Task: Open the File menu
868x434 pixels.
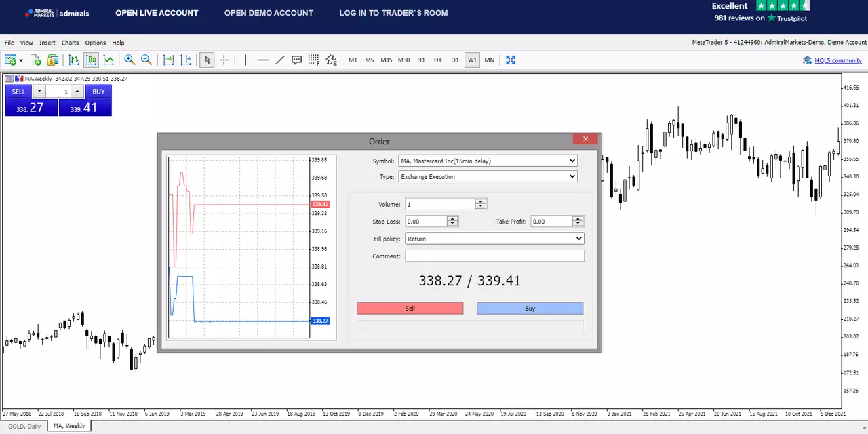Action: [9, 43]
